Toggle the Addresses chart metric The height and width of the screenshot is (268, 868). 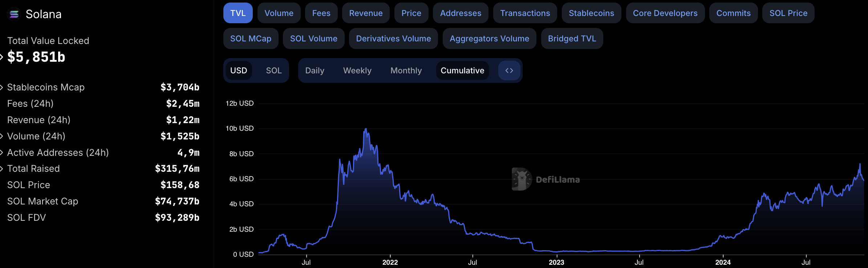[x=461, y=13]
